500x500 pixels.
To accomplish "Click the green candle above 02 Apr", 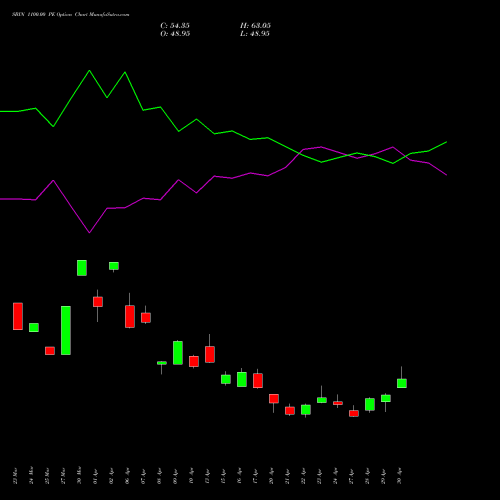I will tap(114, 266).
